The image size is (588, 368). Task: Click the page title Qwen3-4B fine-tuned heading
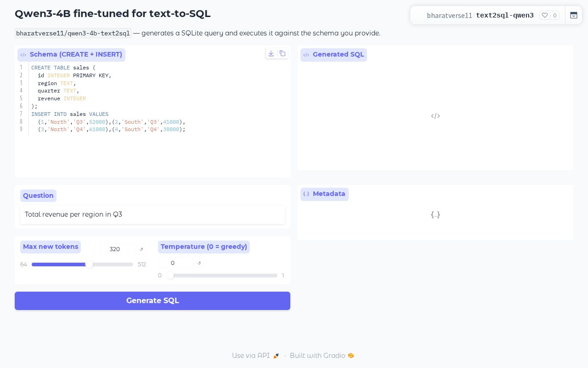[113, 14]
